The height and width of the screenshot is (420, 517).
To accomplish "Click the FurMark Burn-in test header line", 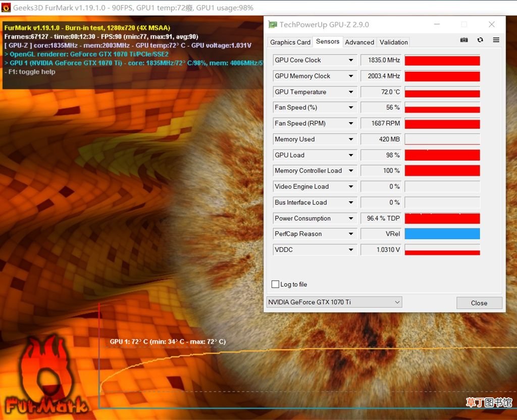I will tap(87, 28).
